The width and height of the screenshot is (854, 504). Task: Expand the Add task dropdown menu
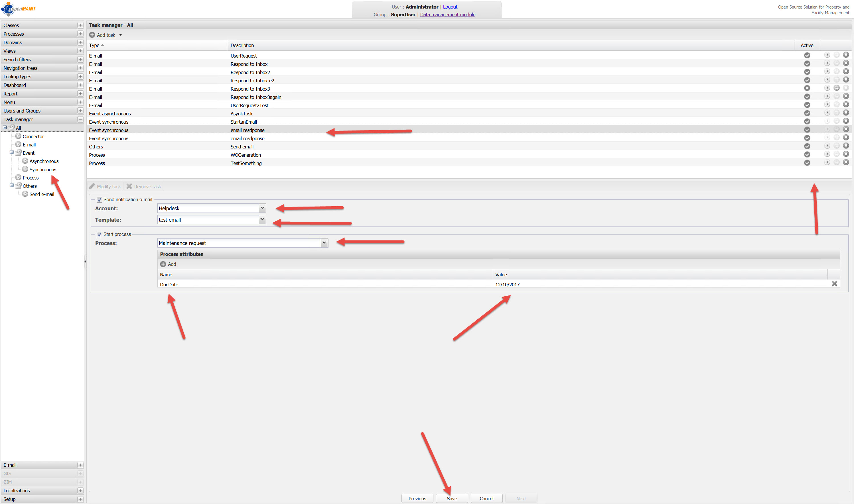pyautogui.click(x=120, y=35)
